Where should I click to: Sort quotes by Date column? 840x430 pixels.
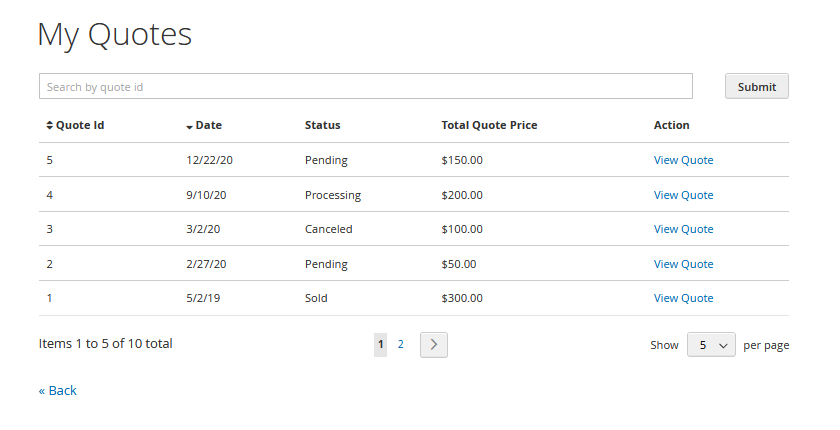click(x=204, y=125)
